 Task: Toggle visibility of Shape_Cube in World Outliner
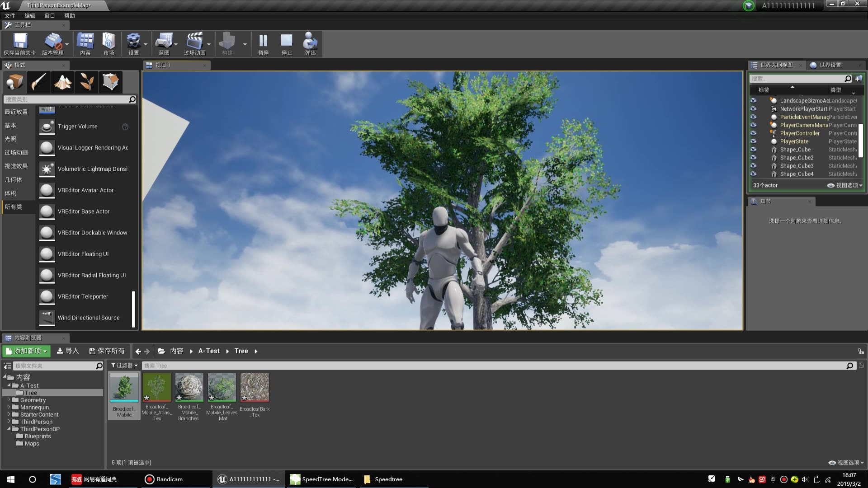[x=754, y=150]
